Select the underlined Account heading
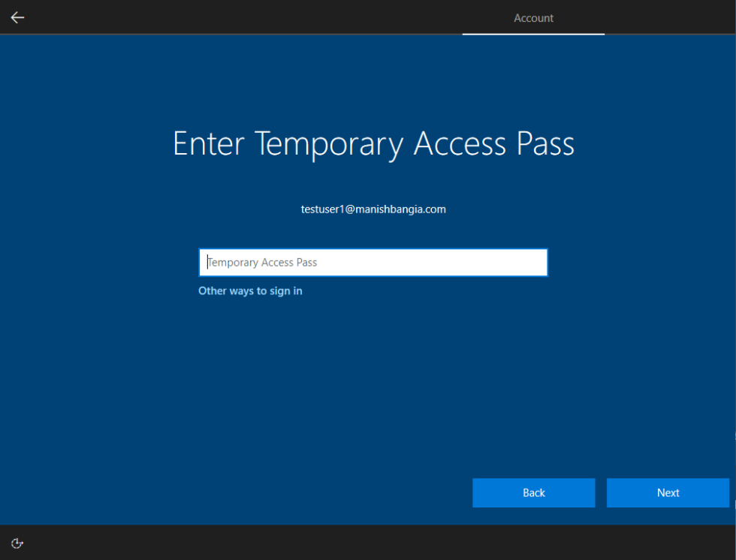 pos(533,18)
